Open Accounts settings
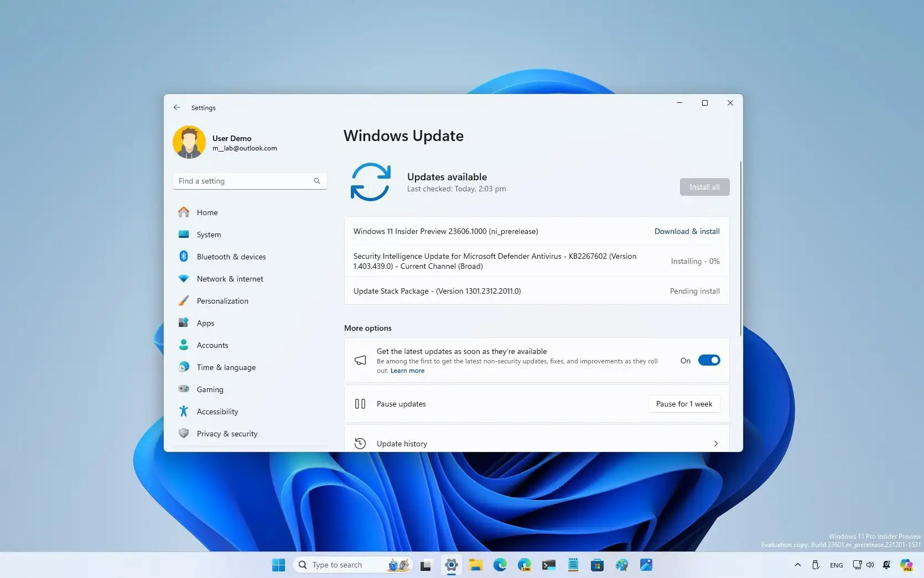Viewport: 924px width, 578px height. click(x=184, y=345)
